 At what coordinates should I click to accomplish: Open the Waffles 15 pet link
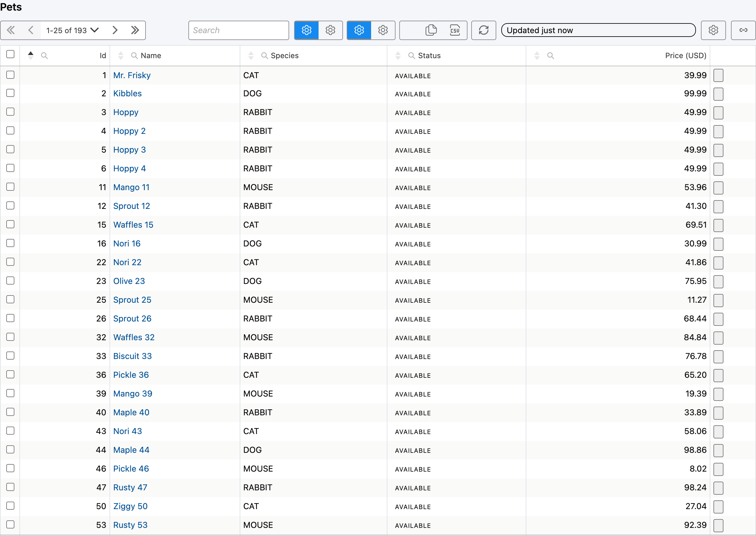point(133,225)
